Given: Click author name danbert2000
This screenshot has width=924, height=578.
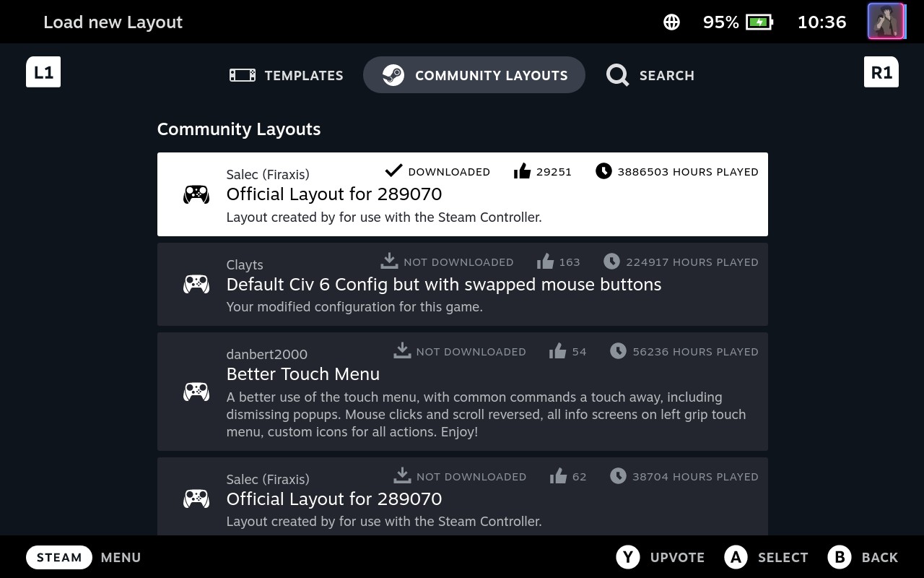Looking at the screenshot, I should coord(267,354).
